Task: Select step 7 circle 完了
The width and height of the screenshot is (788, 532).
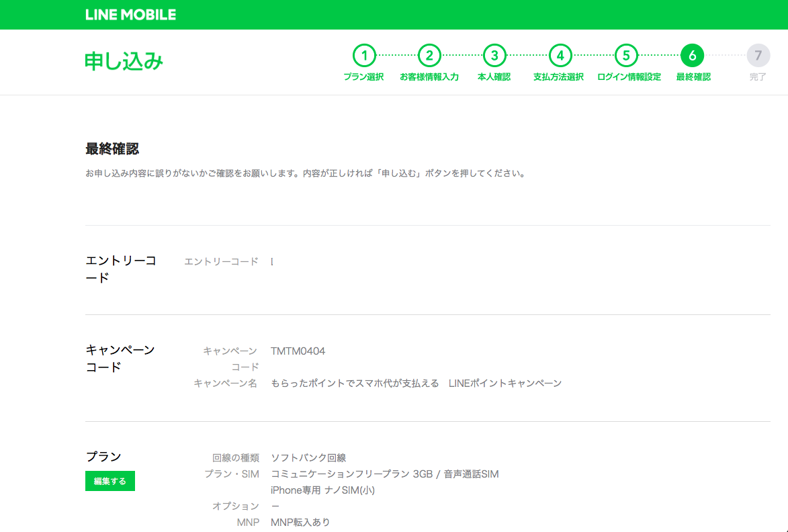Action: [x=758, y=56]
